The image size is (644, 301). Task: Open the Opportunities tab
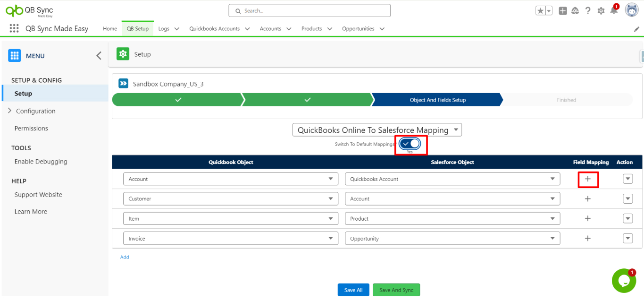click(x=358, y=29)
